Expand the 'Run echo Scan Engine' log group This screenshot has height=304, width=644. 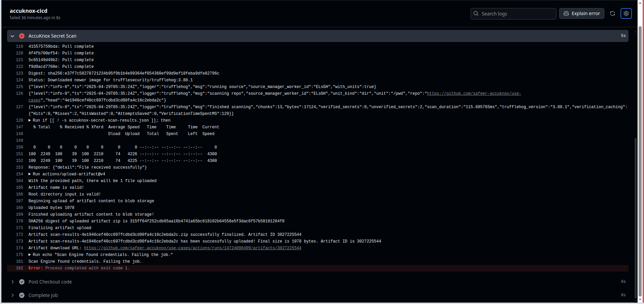[x=30, y=255]
